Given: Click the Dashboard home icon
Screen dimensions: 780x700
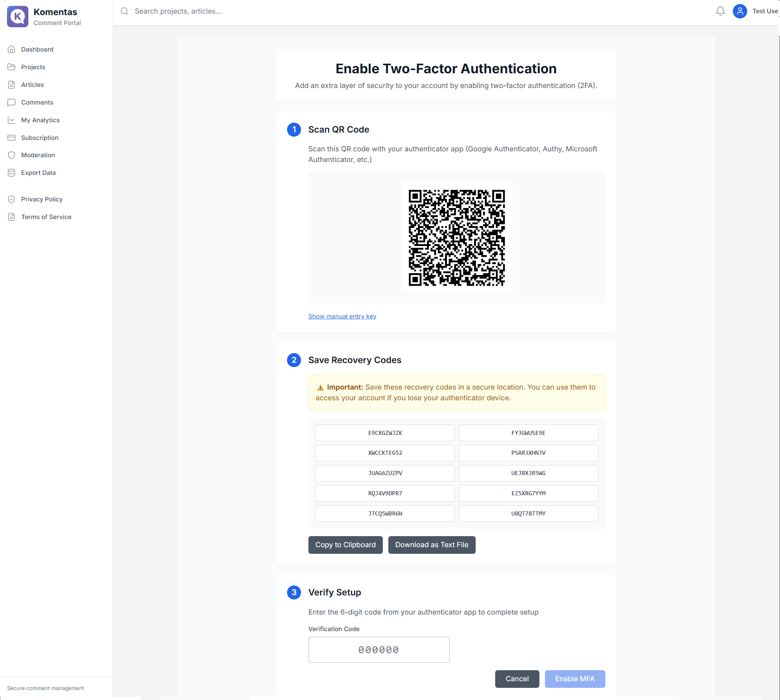Looking at the screenshot, I should pyautogui.click(x=11, y=49).
